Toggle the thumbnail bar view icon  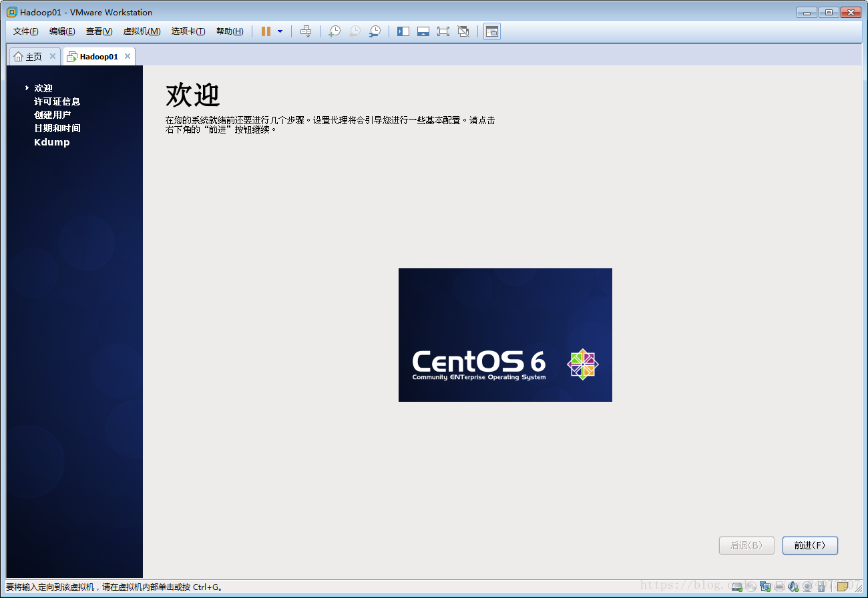[x=423, y=31]
